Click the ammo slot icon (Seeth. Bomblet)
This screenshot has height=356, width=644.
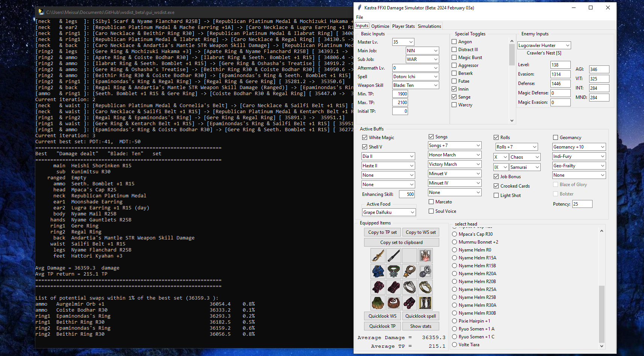point(425,256)
